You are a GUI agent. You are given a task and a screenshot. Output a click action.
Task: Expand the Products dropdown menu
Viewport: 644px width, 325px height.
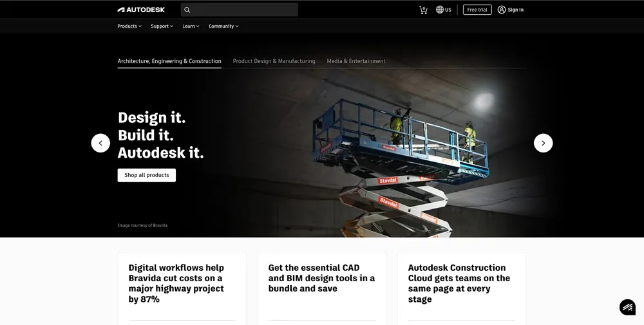click(129, 26)
